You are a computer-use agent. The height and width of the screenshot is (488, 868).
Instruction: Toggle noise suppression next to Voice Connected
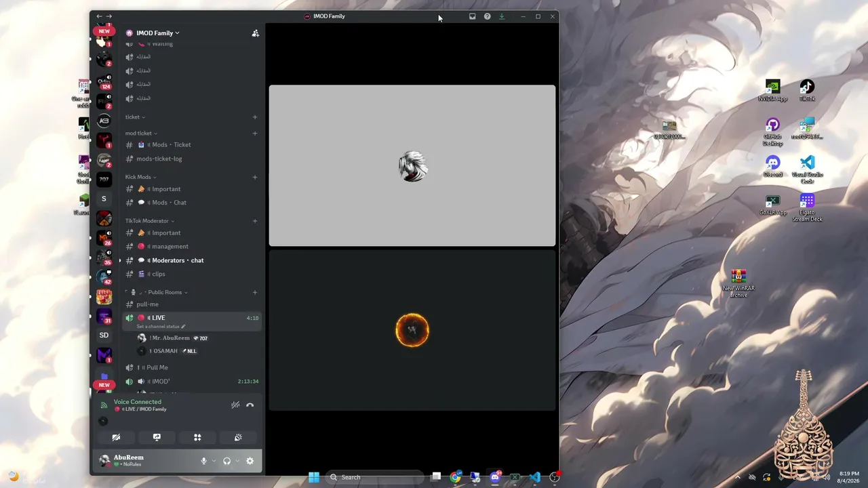click(235, 405)
